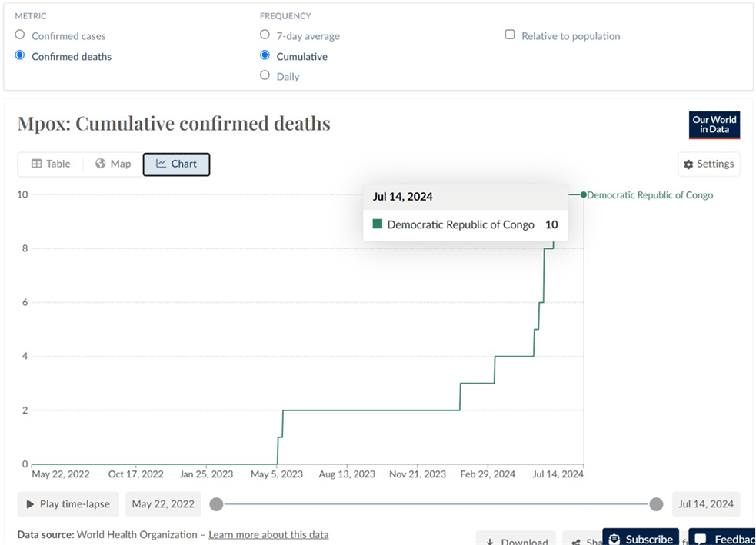756x545 pixels.
Task: Click the Share icon button
Action: coord(576,542)
